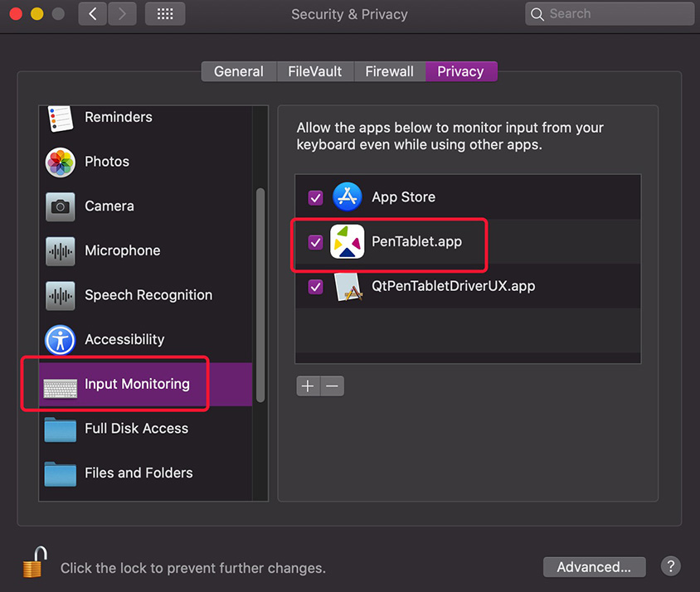The width and height of the screenshot is (700, 592).
Task: Select the Files and Folders label
Action: 139,473
